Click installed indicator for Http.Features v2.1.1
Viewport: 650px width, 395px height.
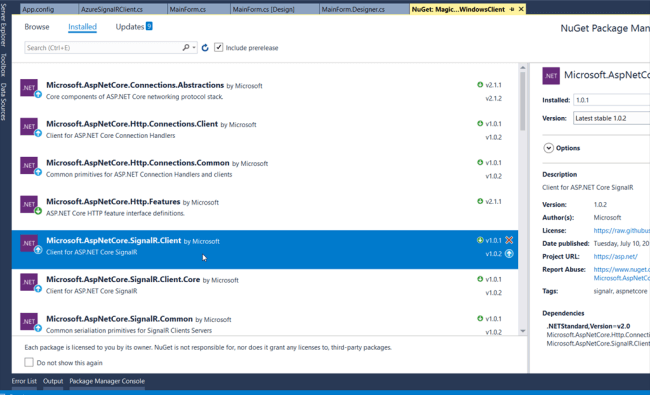480,201
